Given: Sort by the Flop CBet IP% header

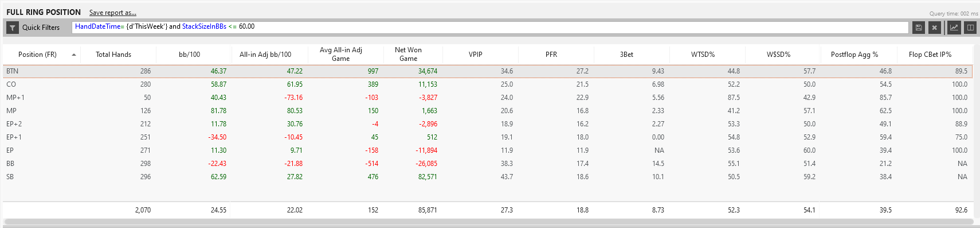Looking at the screenshot, I should click(930, 55).
